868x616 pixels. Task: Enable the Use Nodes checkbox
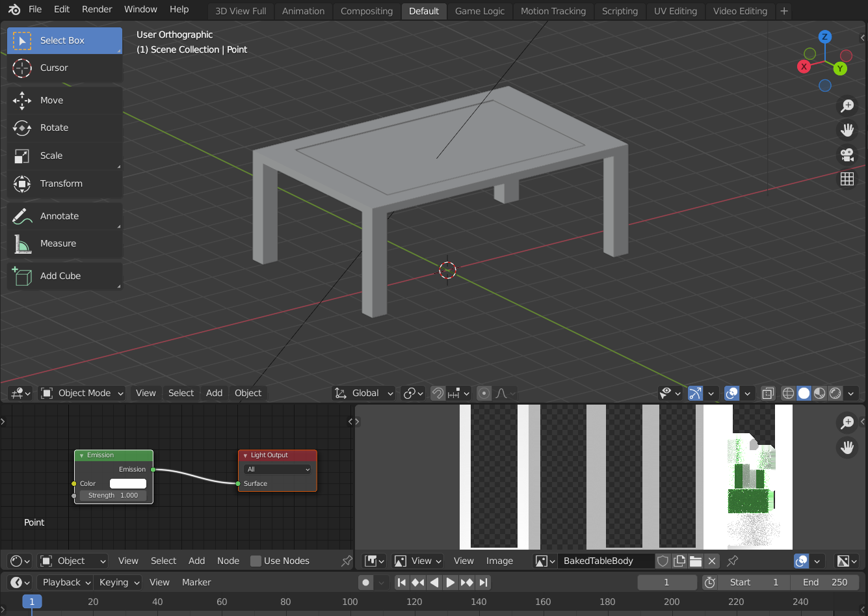point(256,561)
